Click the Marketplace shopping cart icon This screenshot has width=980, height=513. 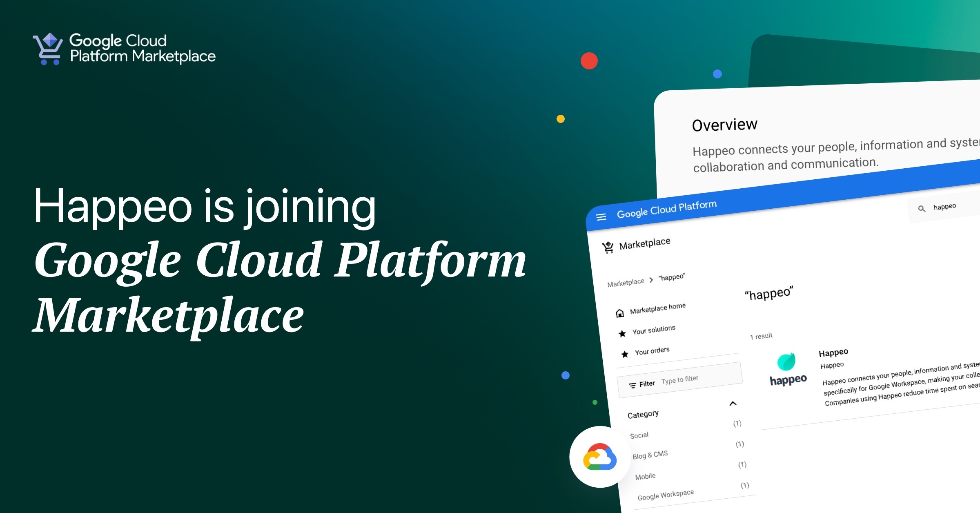click(x=608, y=248)
